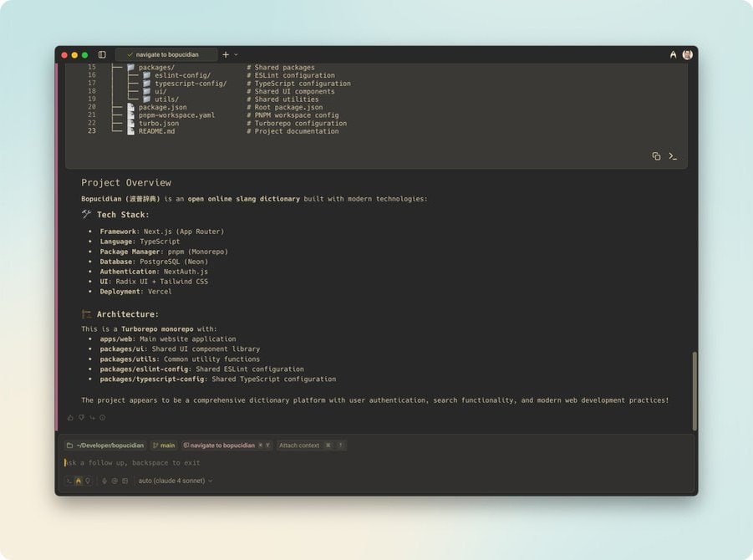The height and width of the screenshot is (560, 753).
Task: Switch to agent mode toggle
Action: tap(79, 481)
